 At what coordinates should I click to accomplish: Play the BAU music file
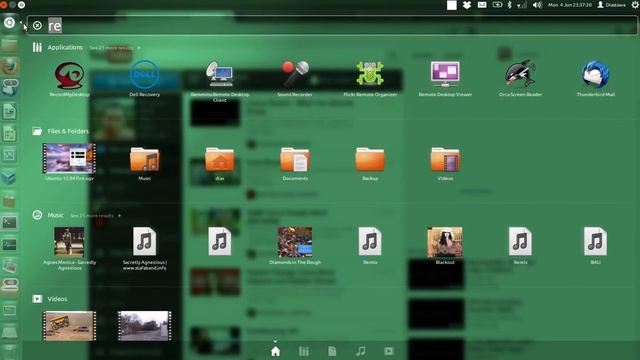[x=596, y=245]
